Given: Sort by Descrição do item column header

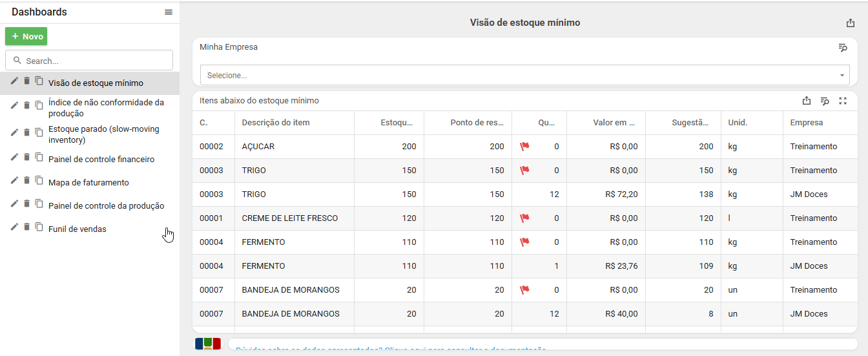Looking at the screenshot, I should [276, 123].
